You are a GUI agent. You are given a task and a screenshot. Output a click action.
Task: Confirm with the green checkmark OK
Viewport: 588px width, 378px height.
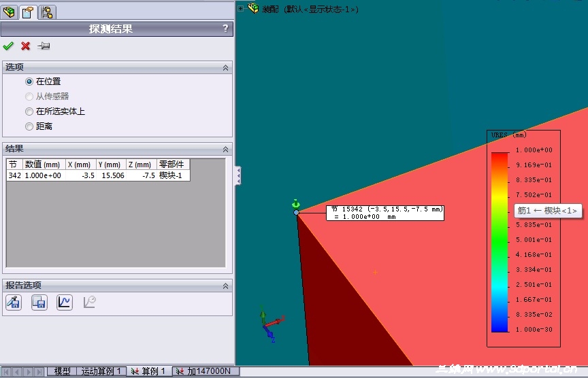pos(8,46)
